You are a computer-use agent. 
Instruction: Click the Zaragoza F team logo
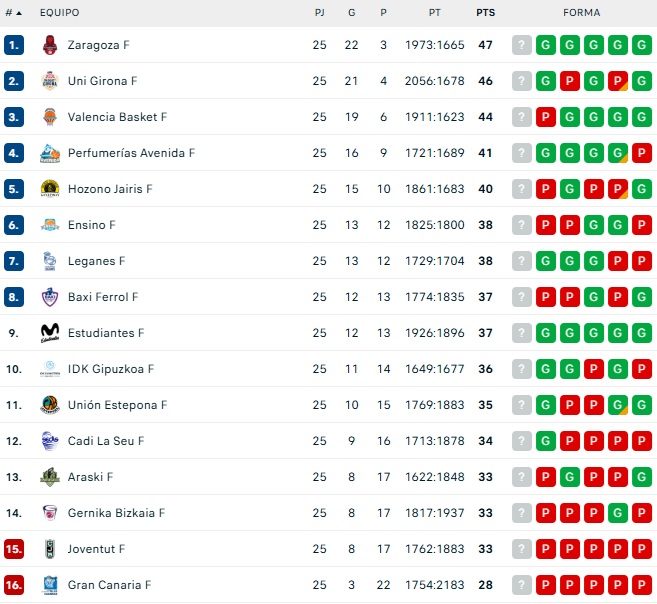[x=50, y=45]
